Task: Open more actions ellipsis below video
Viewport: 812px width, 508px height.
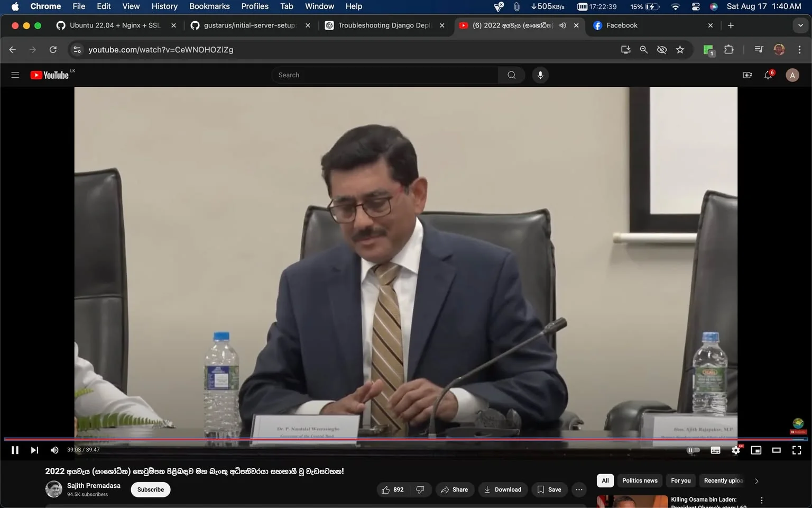Action: click(x=579, y=489)
